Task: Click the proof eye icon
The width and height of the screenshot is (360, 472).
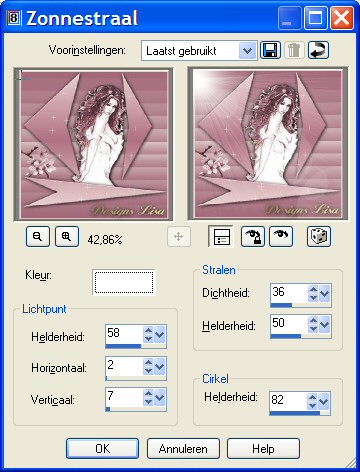Action: (x=281, y=236)
